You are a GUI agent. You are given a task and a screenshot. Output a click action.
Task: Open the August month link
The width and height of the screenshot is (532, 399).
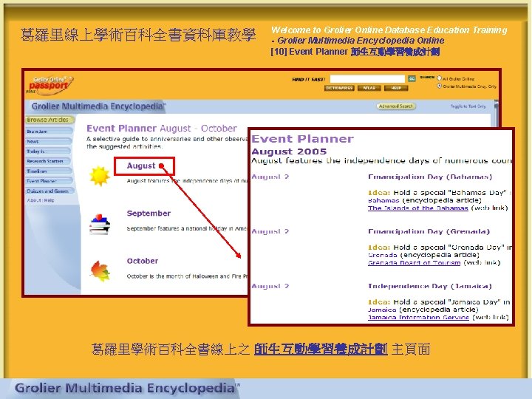[141, 166]
